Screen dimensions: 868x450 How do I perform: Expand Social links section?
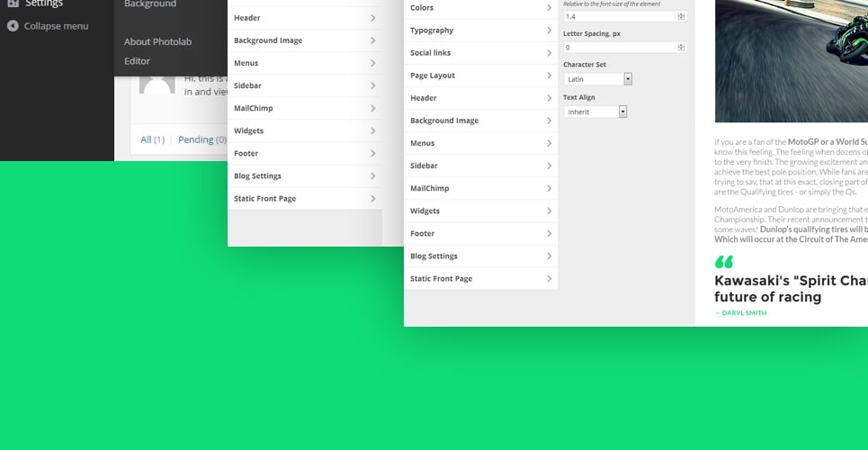(480, 53)
